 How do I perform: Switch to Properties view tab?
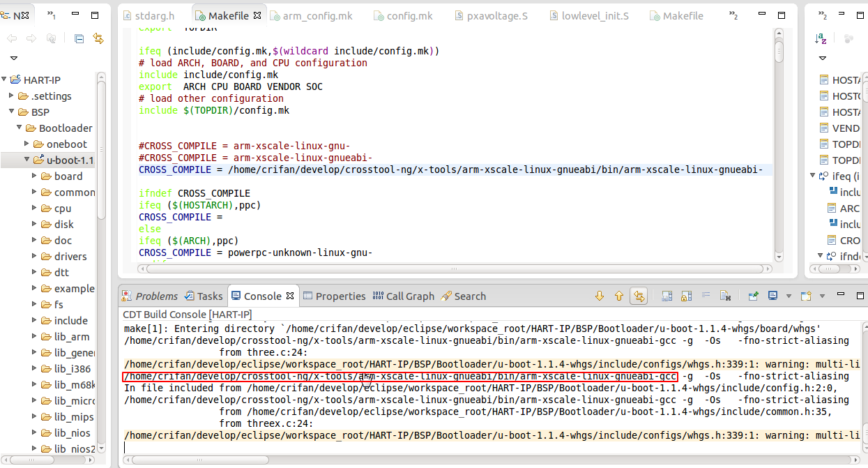click(x=334, y=296)
